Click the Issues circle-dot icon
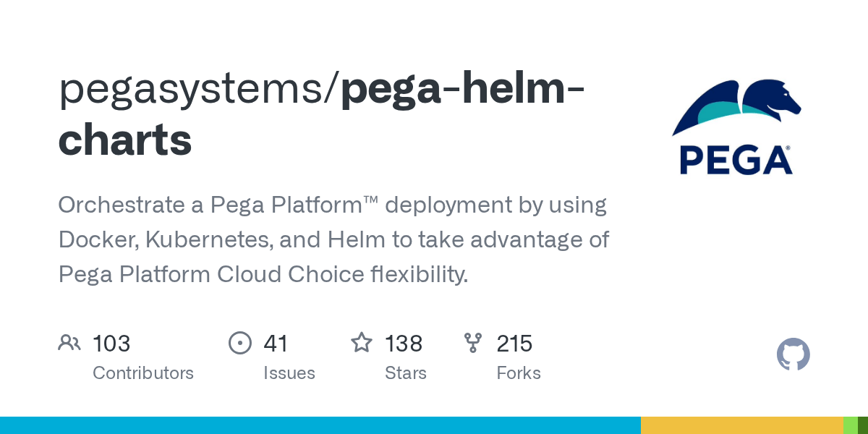The width and height of the screenshot is (868, 434). point(239,343)
